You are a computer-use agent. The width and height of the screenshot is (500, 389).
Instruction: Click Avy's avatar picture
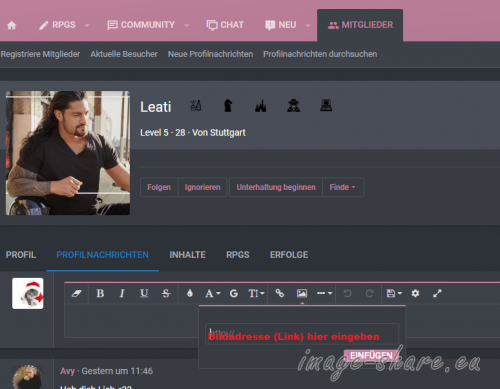coord(28,377)
